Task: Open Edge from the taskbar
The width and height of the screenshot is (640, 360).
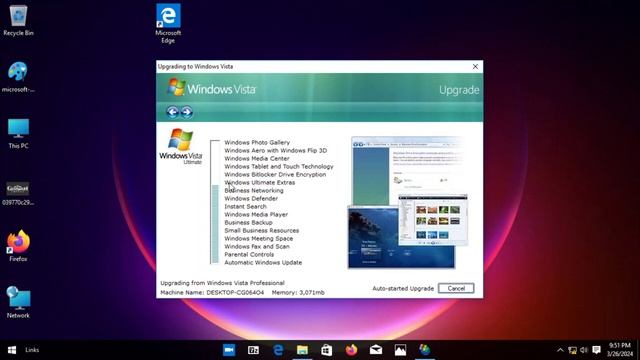Action: [278, 350]
